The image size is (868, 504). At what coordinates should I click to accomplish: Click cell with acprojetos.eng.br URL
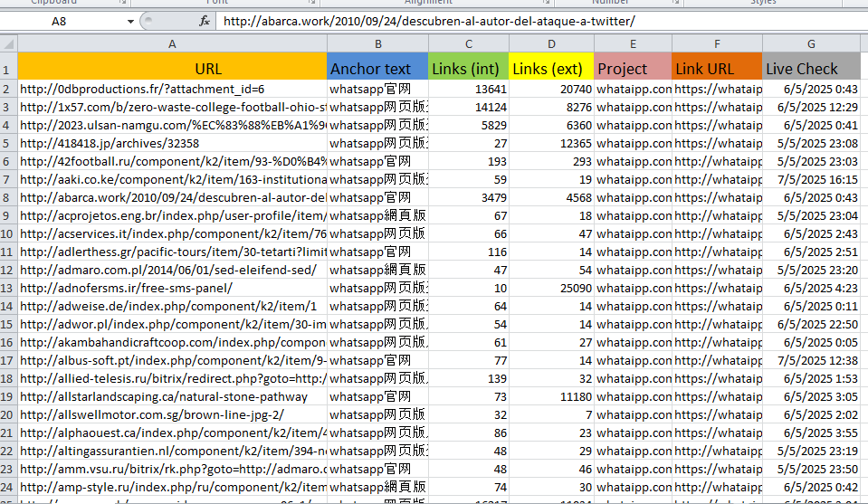pos(172,215)
